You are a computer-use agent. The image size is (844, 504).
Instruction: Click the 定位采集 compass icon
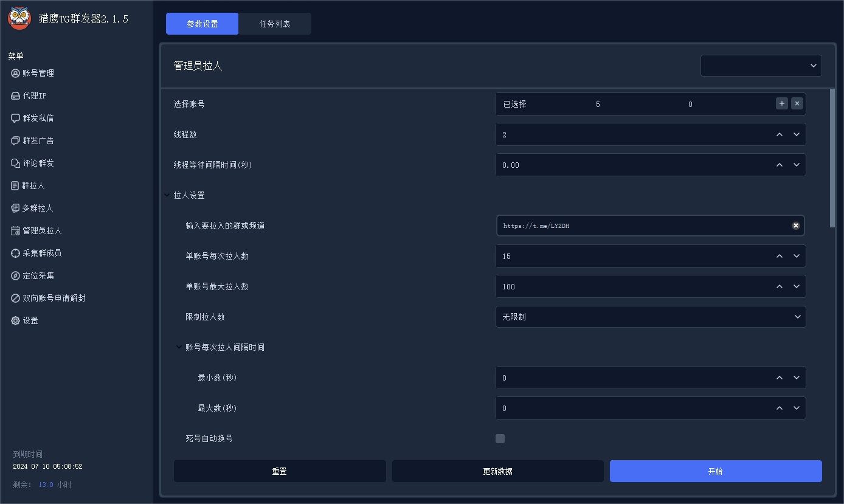(16, 275)
